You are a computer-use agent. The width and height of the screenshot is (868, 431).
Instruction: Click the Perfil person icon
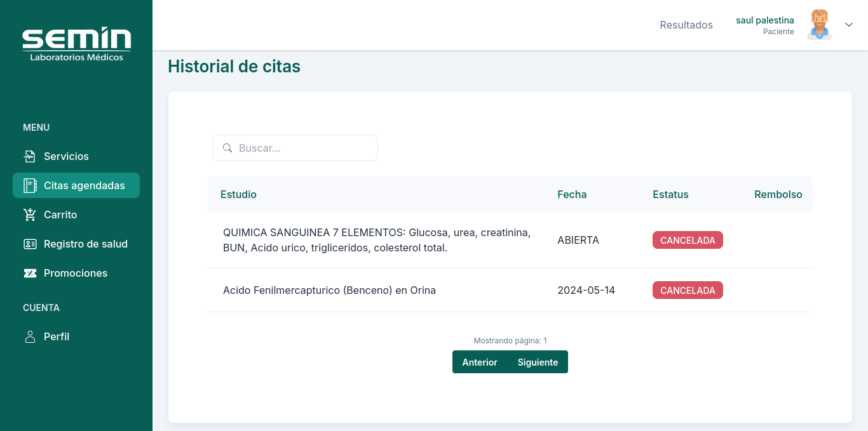coord(29,336)
